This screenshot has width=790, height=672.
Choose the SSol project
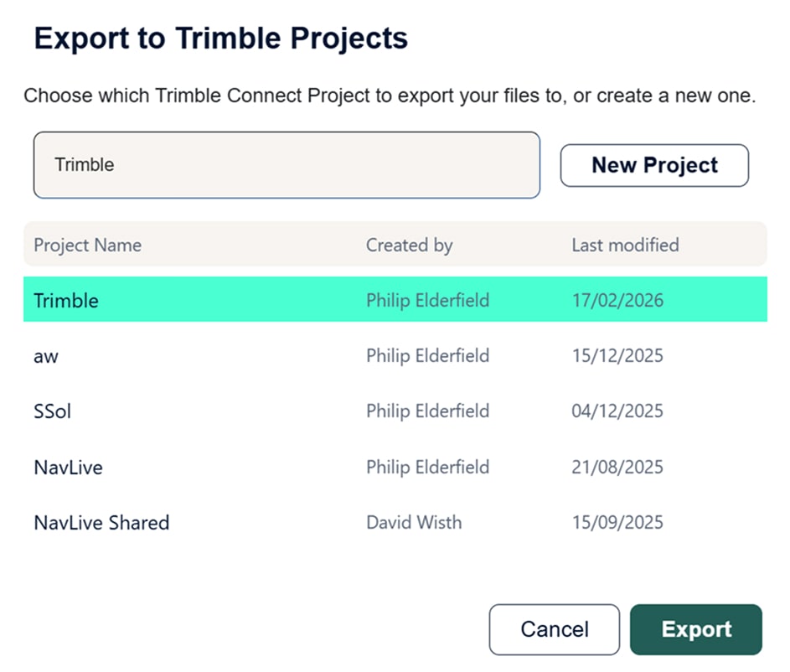pyautogui.click(x=52, y=411)
